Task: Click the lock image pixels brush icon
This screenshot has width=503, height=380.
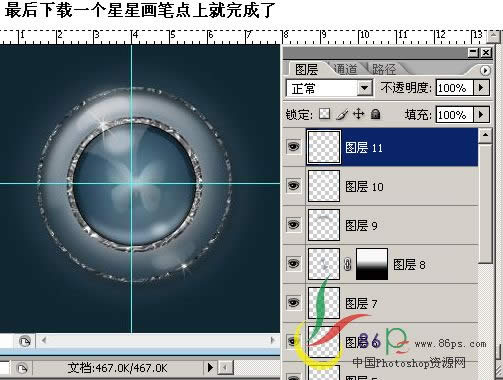Action: click(342, 114)
